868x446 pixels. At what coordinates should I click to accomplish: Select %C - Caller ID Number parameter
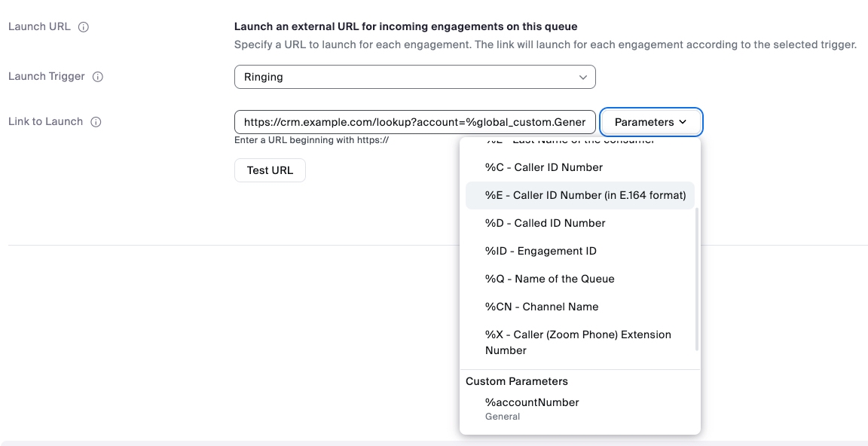click(543, 167)
